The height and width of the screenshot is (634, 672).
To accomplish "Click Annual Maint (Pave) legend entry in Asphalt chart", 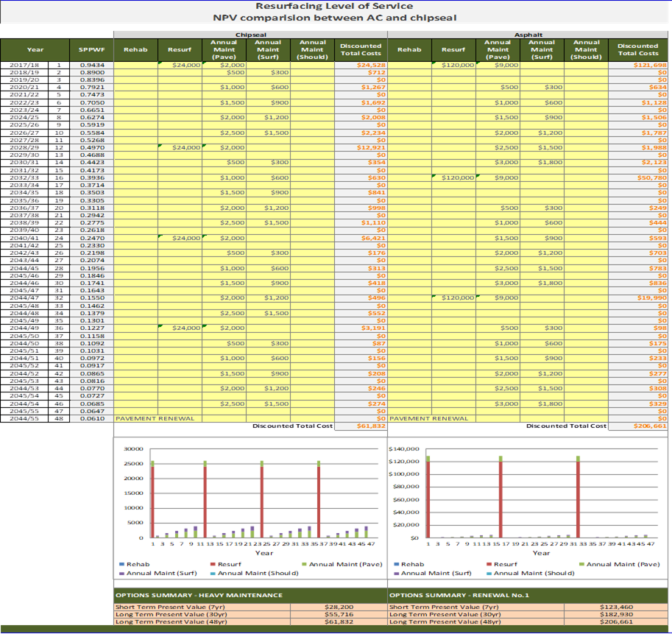I will click(x=620, y=565).
